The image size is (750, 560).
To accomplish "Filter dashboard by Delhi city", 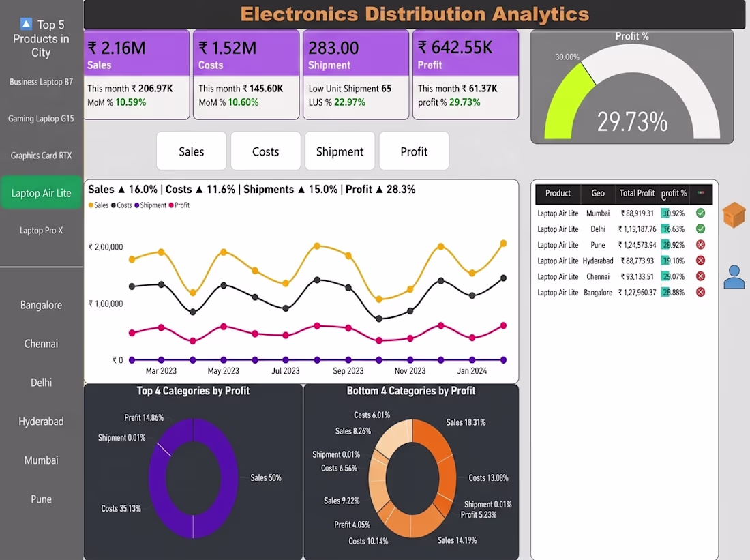I will pos(41,383).
